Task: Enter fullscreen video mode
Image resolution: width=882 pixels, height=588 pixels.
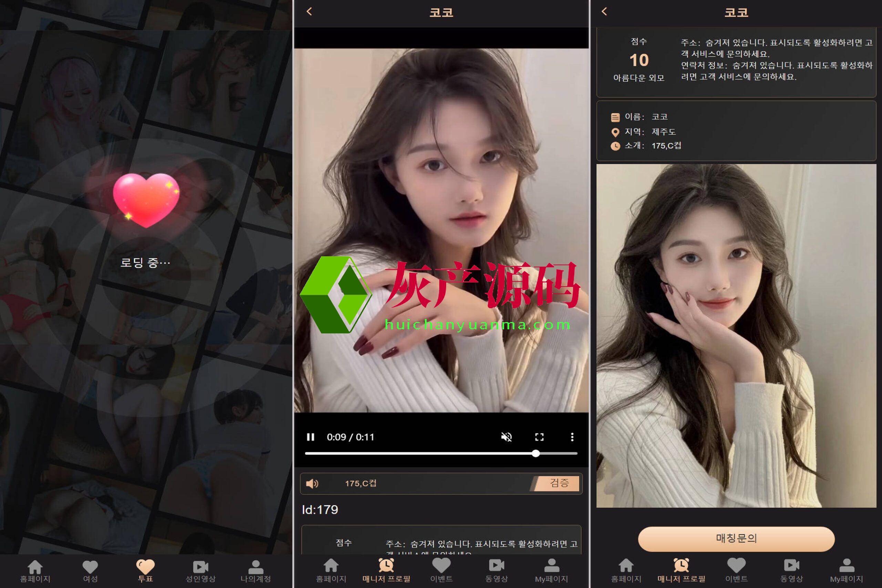Action: (539, 437)
